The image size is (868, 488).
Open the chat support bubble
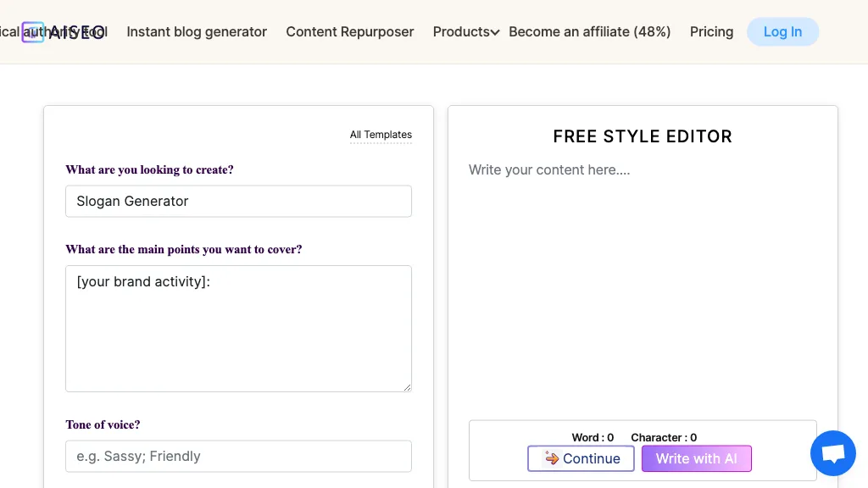[x=832, y=453]
